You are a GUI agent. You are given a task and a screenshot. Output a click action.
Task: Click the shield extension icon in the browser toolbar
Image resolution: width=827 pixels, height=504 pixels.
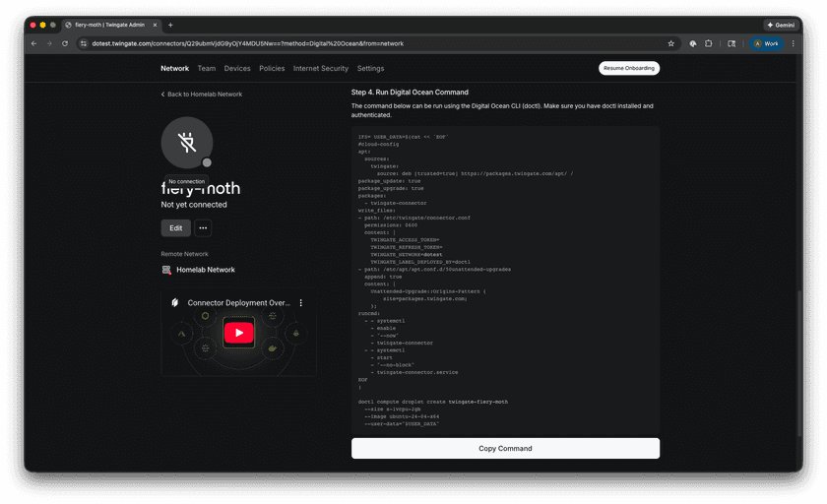click(x=692, y=43)
